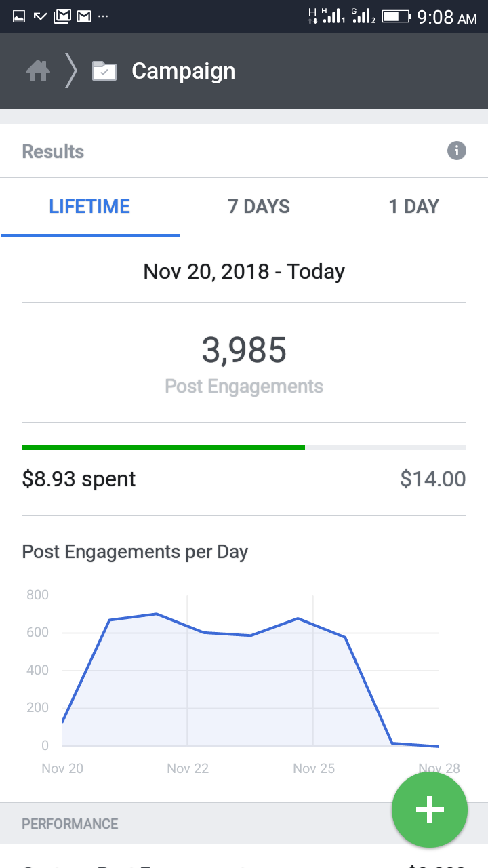This screenshot has height=868, width=488.
Task: Open the Campaign folder icon
Action: 104,71
